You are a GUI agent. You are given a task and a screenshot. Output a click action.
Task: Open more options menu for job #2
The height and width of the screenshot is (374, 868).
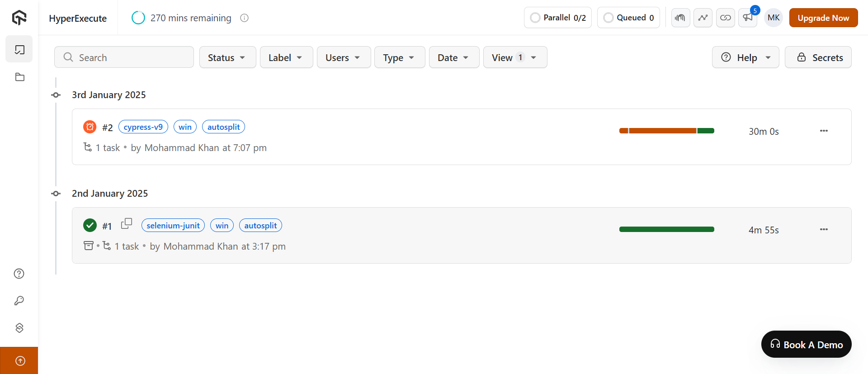pos(824,131)
